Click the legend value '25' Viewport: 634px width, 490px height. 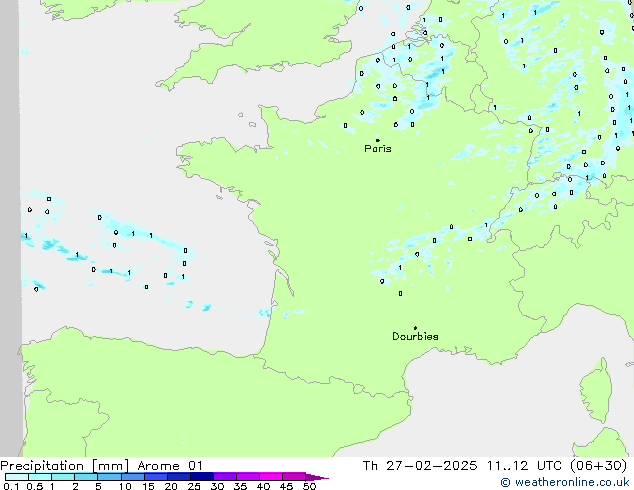[x=194, y=486]
